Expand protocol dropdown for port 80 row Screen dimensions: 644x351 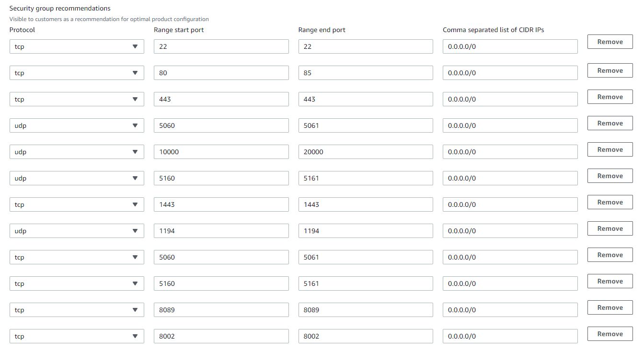(x=77, y=73)
